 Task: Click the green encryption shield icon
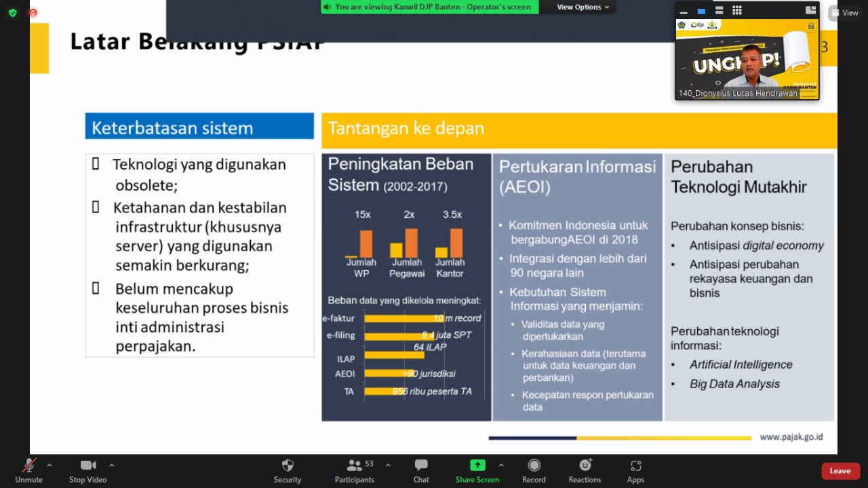(x=12, y=12)
